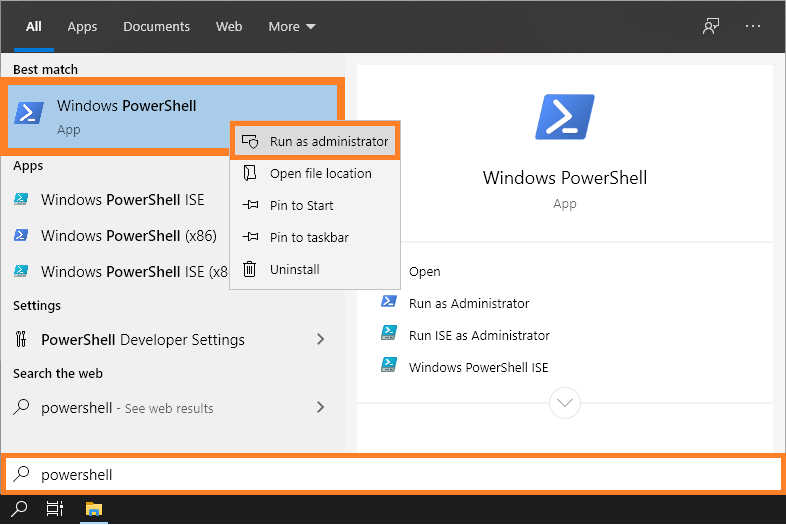Open the three-dots options menu
The height and width of the screenshot is (525, 786).
[755, 27]
